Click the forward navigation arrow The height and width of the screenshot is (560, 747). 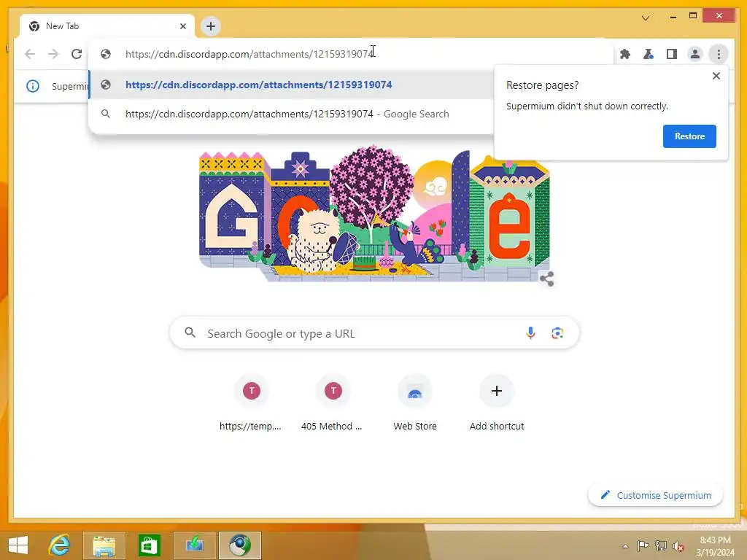[x=53, y=54]
